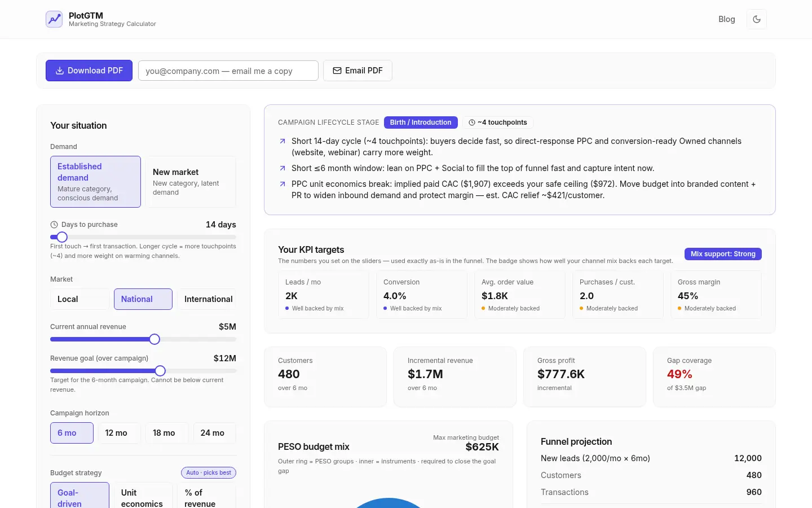
Task: Set campaign horizon to 6 mo
Action: pos(72,433)
